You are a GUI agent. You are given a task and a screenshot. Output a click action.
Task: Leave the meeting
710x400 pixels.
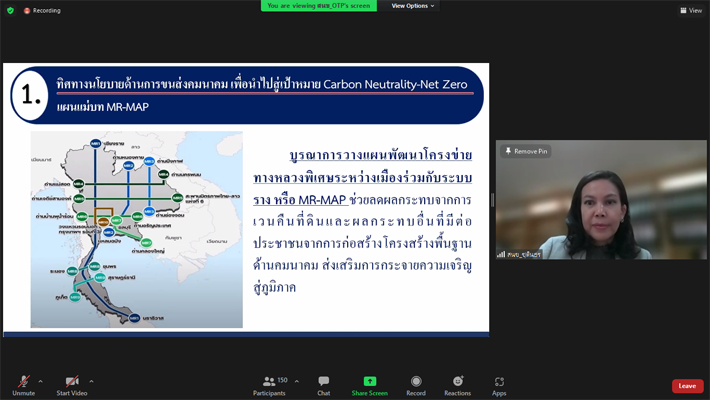pos(687,386)
